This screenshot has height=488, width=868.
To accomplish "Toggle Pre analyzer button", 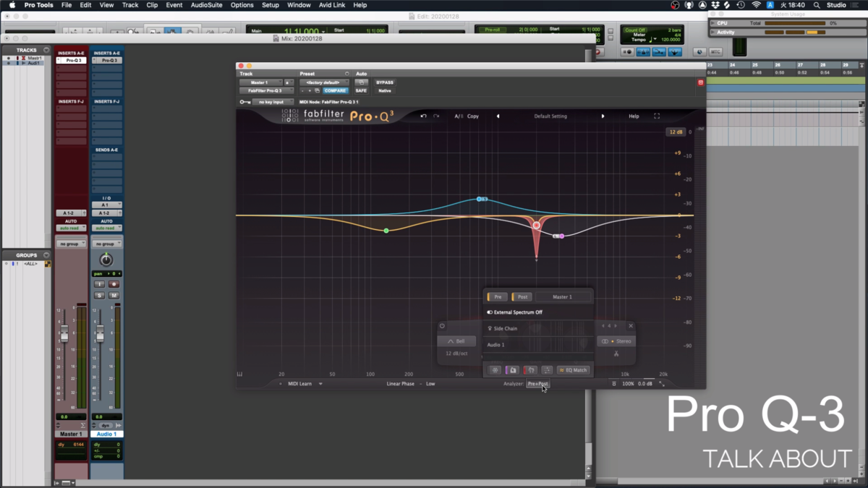I will (497, 297).
